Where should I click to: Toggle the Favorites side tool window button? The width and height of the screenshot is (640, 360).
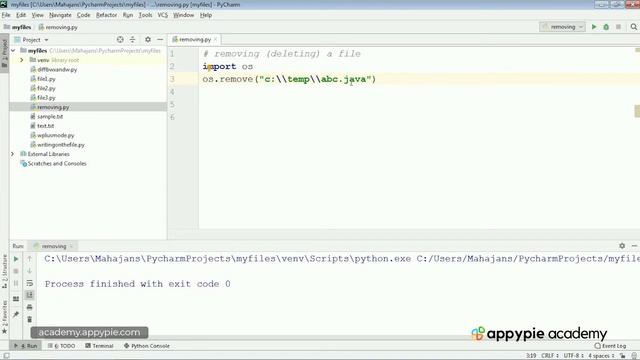coord(4,316)
